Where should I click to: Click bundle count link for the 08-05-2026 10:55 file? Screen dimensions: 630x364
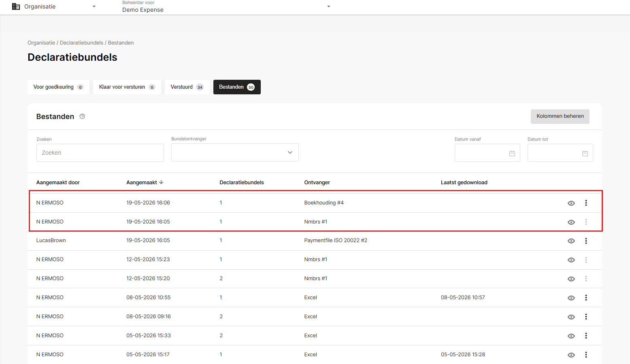(x=221, y=298)
